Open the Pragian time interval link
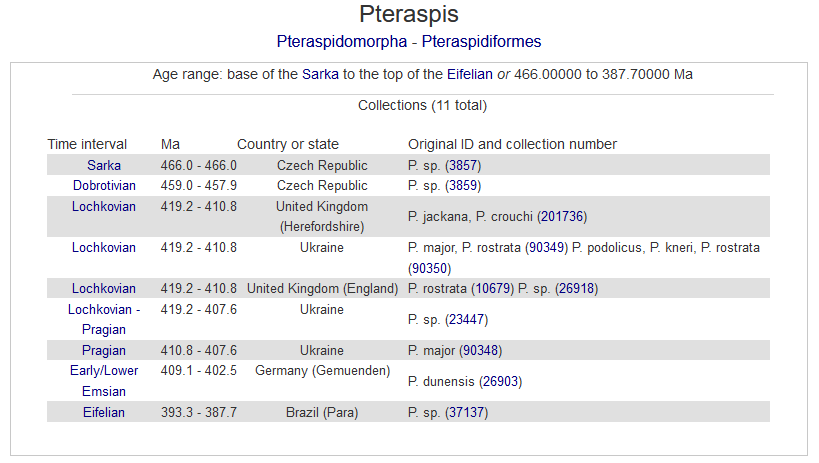Viewport: 819px width, 463px height. tap(103, 351)
